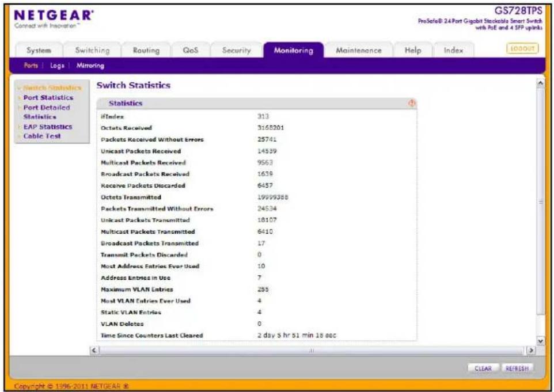This screenshot has width=554, height=392.
Task: Click the Unicast Packets Received label
Action: click(141, 151)
